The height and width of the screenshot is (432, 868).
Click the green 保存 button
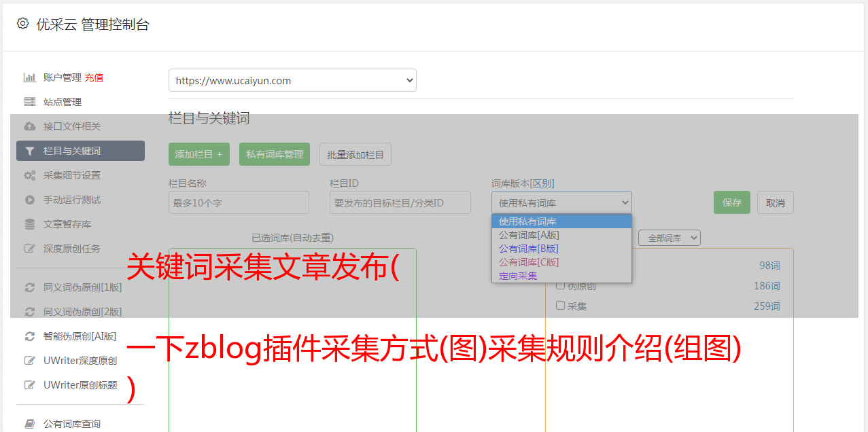[732, 202]
